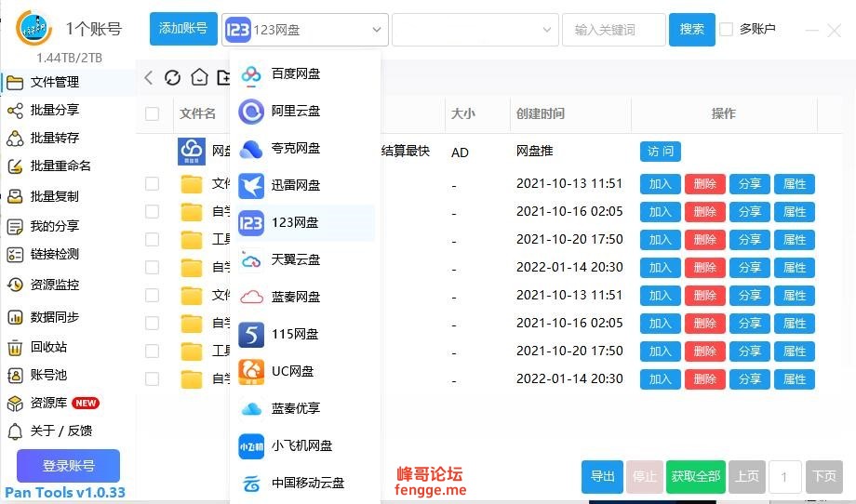The width and height of the screenshot is (856, 504).
Task: Toggle the select-all checkbox in header
Action: (153, 113)
